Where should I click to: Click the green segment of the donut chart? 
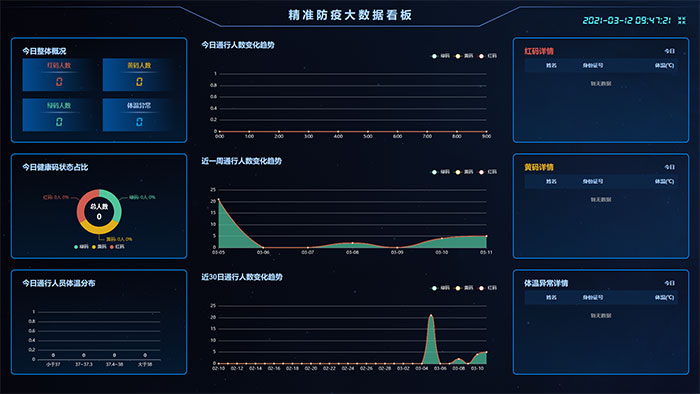[x=115, y=203]
